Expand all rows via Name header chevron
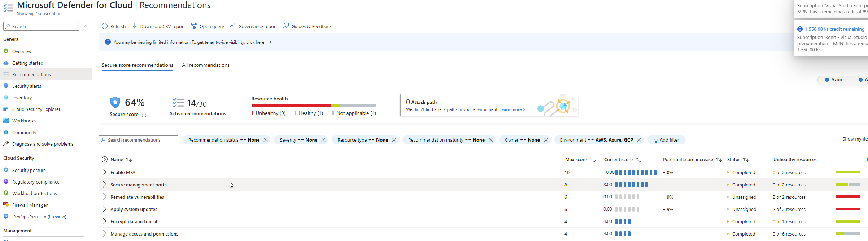The width and height of the screenshot is (868, 241). (x=105, y=159)
